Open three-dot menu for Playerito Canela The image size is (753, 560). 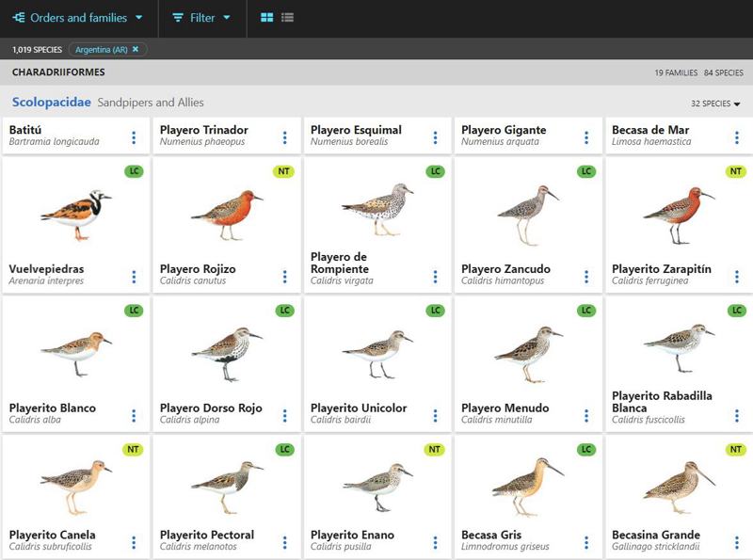[134, 542]
